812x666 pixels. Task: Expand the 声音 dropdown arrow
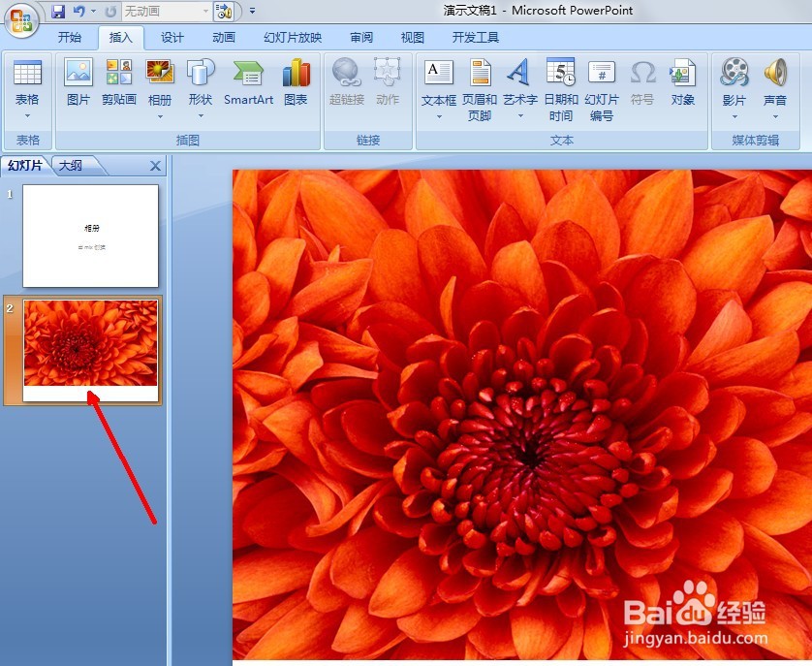[x=775, y=116]
